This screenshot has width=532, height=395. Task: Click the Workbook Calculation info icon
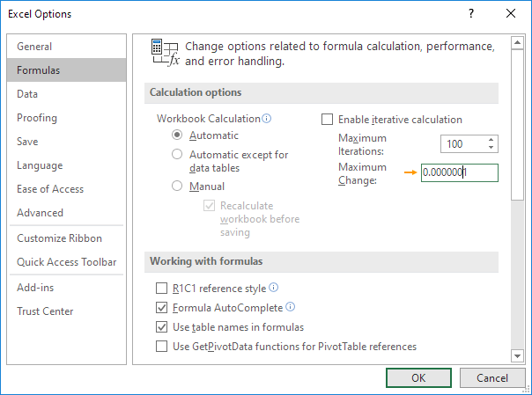tap(267, 119)
